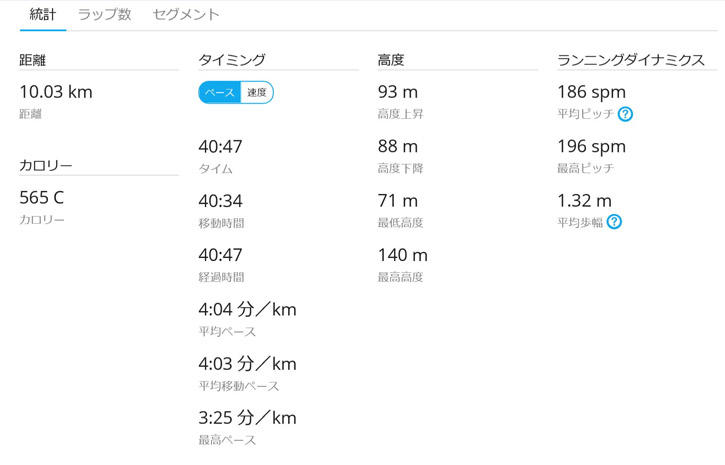Click the 93 m 高度上昇 value
The height and width of the screenshot is (465, 725).
[x=398, y=92]
